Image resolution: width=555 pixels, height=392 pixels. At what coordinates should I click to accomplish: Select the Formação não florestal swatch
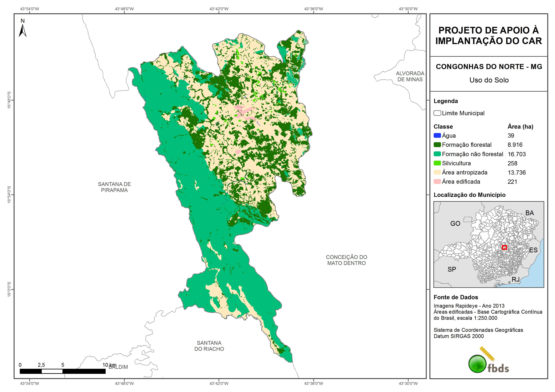(437, 154)
